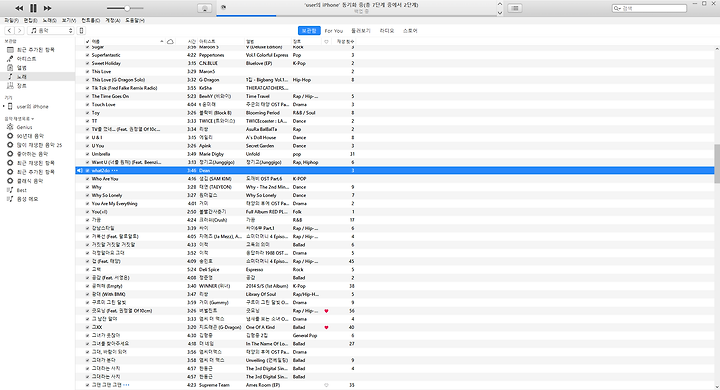Uncheck the Superfantastic song checkbox

[x=87, y=55]
